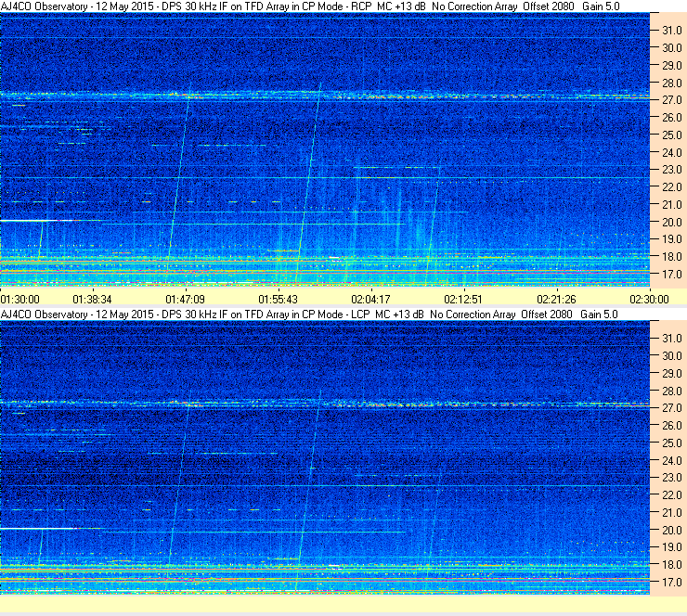Click 30.0 on the RCP frequency axis

coord(671,48)
